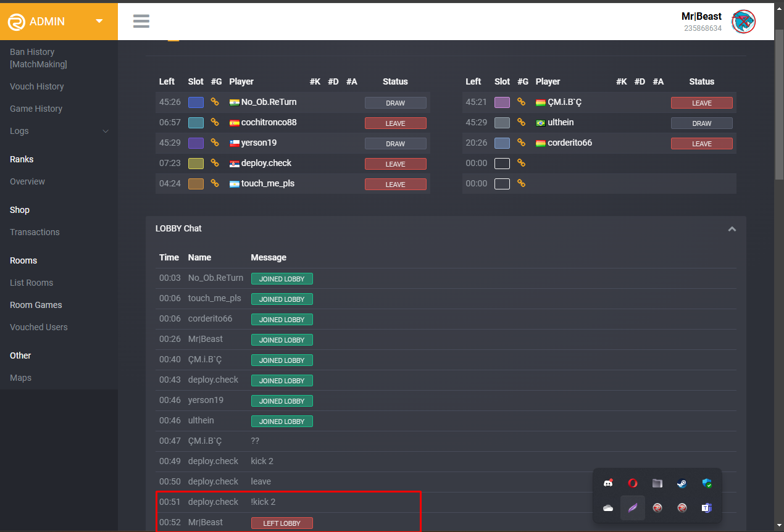The width and height of the screenshot is (784, 532).
Task: Click purple slot color of yerson19
Action: 196,143
